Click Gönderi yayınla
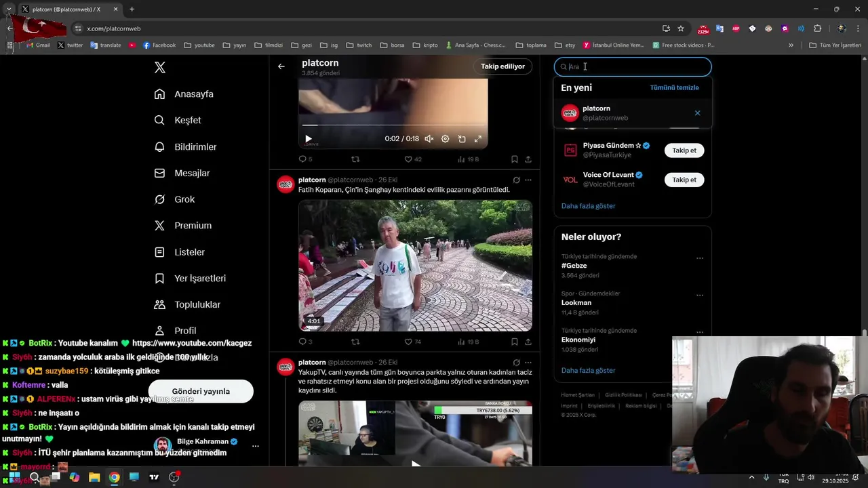The image size is (868, 488). point(201,391)
